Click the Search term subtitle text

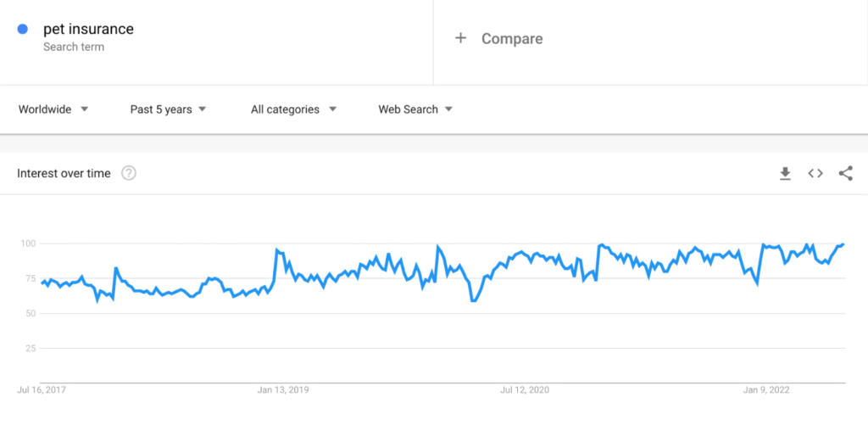point(74,47)
